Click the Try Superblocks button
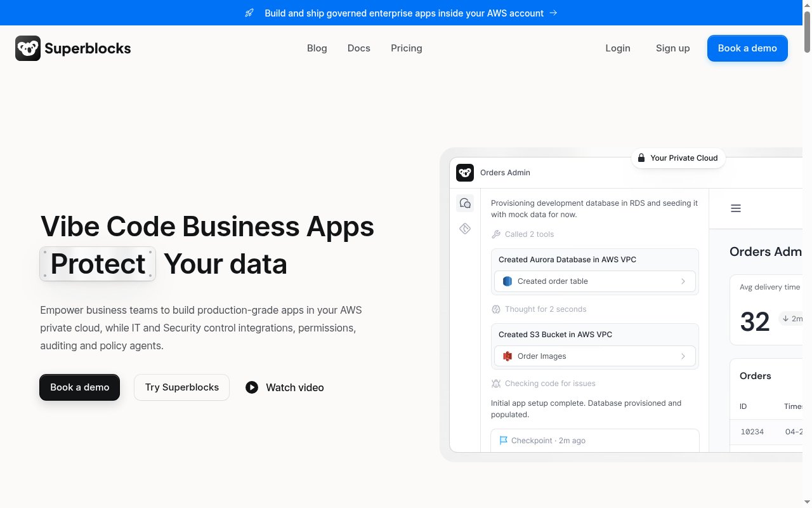 click(182, 387)
